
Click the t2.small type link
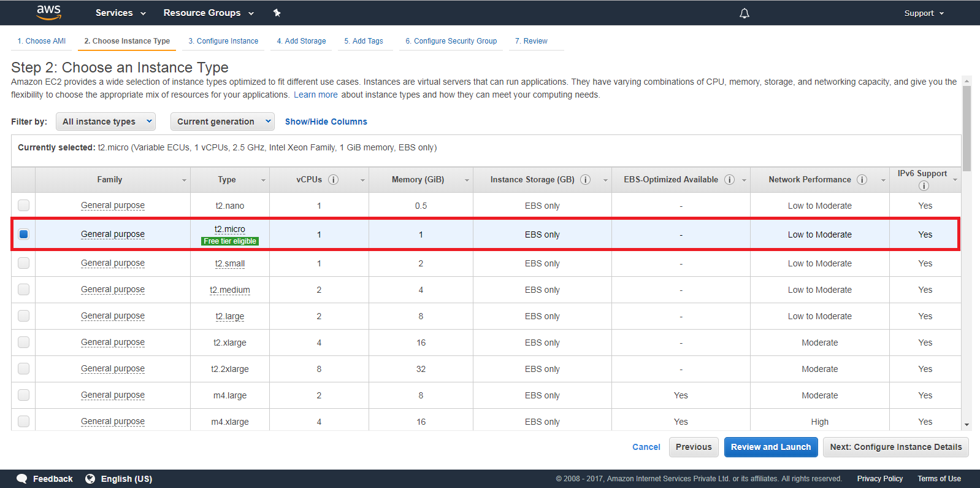coord(230,263)
